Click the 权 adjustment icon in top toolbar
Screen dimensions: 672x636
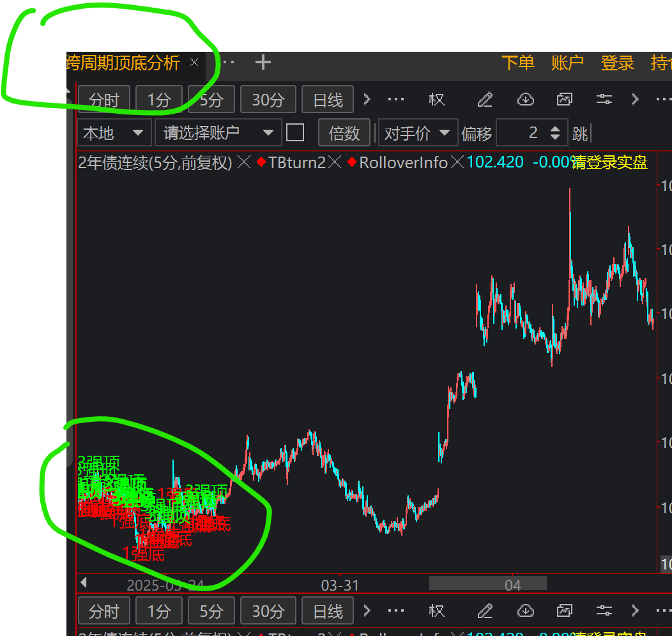click(x=436, y=99)
